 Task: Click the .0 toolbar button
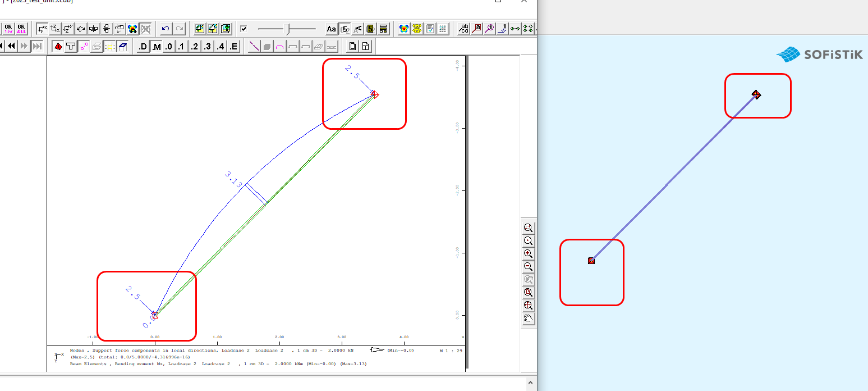[x=169, y=46]
